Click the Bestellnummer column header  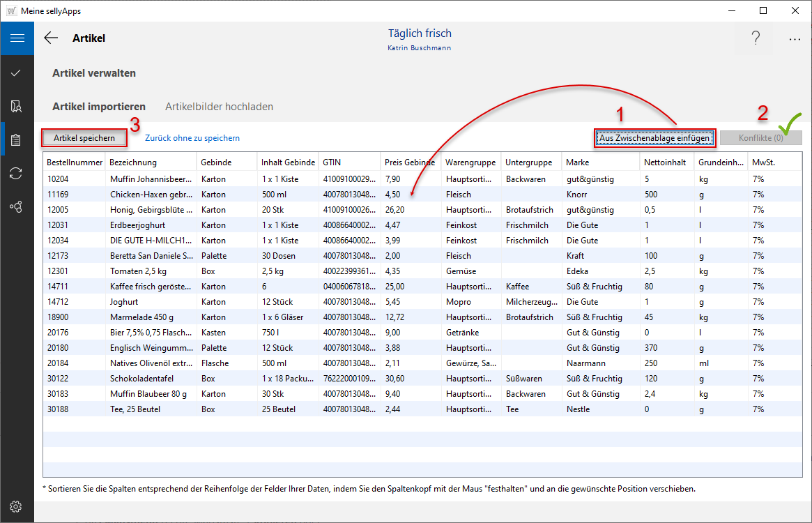click(74, 162)
